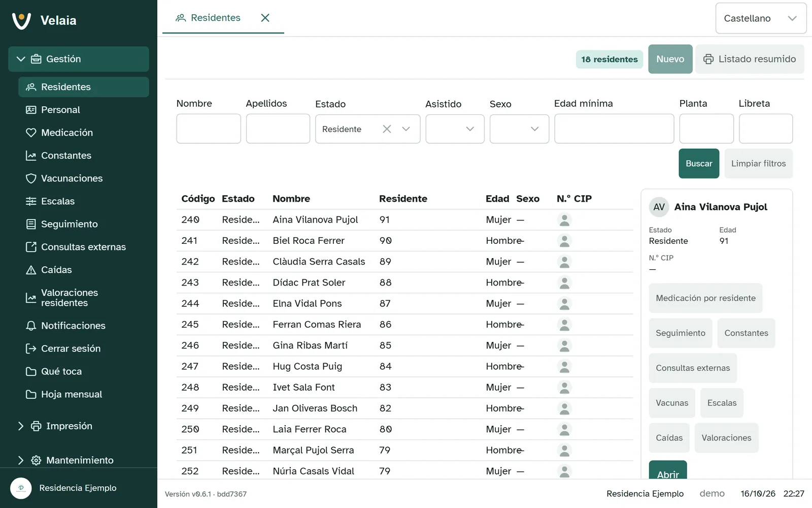Collapse the Gestión section
Image resolution: width=812 pixels, height=508 pixels.
(x=21, y=59)
